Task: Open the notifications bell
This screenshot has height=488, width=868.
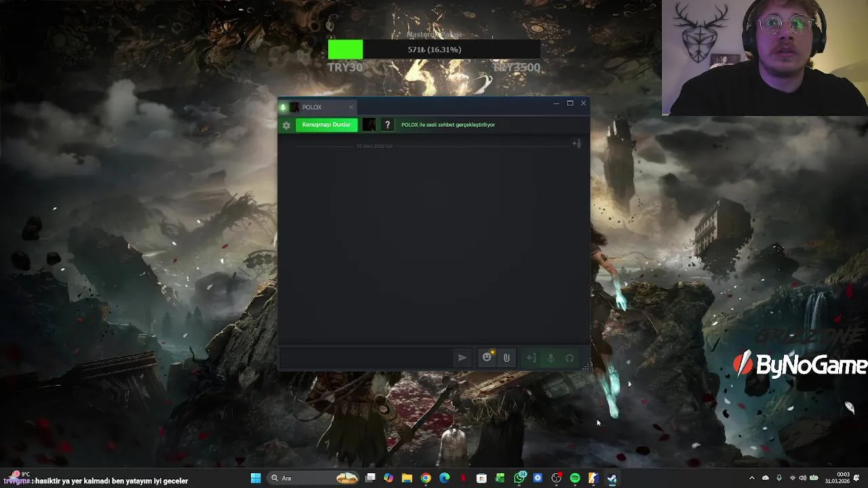Action: [858, 478]
